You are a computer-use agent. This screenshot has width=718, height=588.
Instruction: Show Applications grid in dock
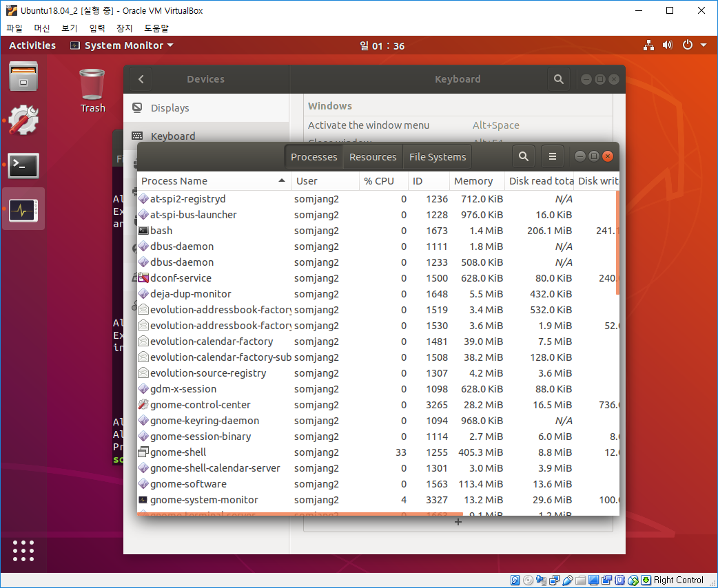coord(23,551)
